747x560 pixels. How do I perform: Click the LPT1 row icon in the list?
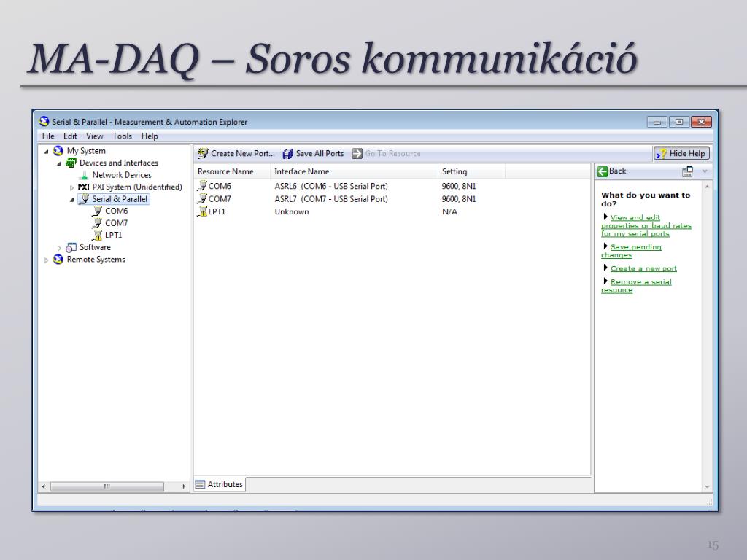(x=202, y=211)
